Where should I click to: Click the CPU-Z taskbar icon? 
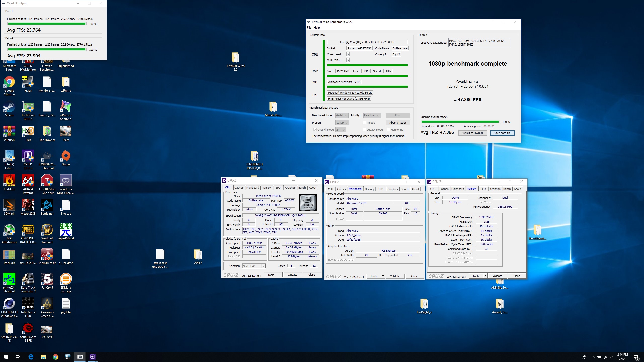click(92, 357)
